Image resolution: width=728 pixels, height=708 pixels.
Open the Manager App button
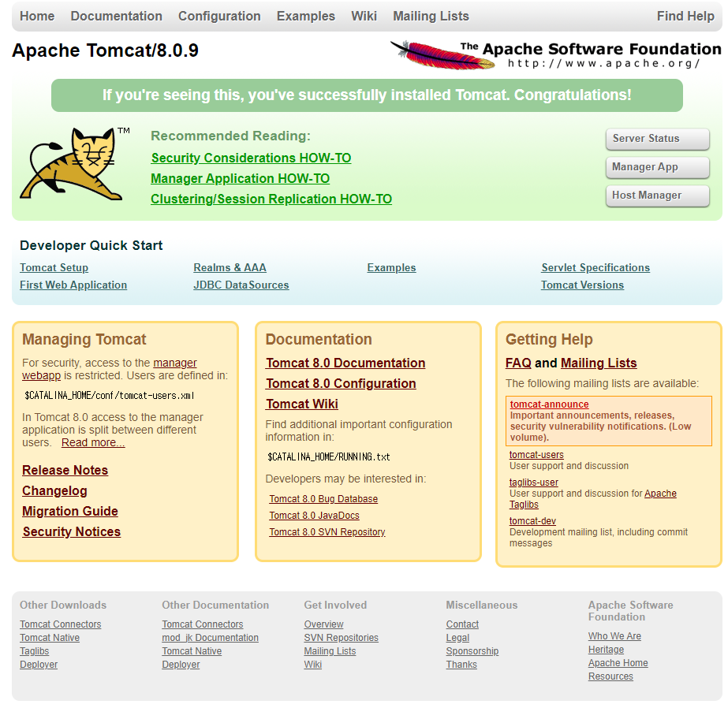pos(658,167)
